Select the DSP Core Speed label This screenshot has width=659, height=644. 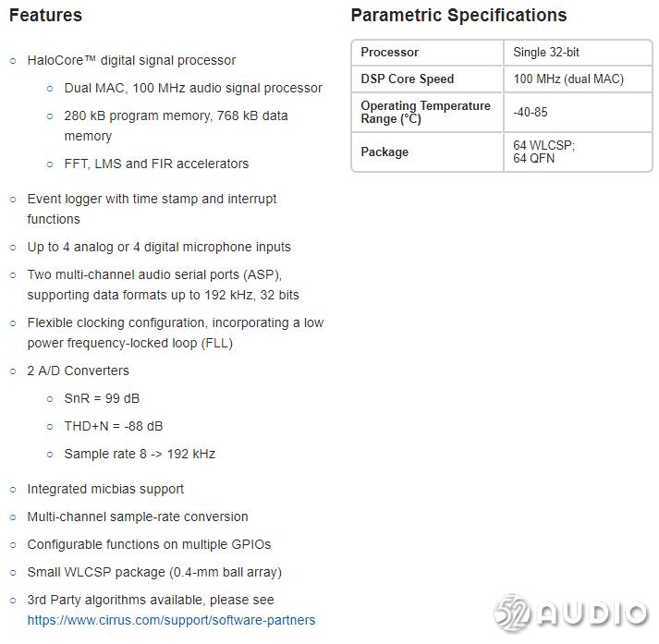[408, 79]
